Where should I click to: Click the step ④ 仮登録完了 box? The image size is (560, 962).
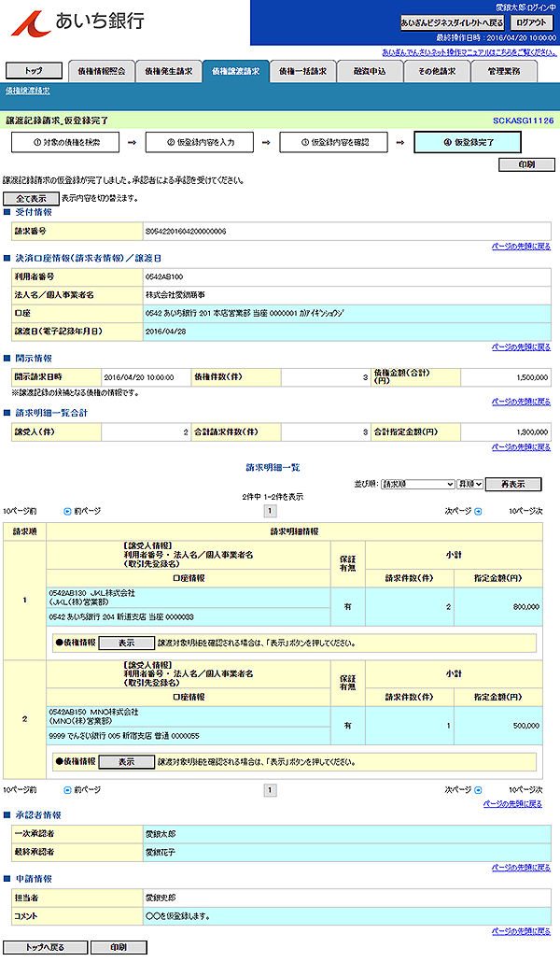click(x=468, y=142)
